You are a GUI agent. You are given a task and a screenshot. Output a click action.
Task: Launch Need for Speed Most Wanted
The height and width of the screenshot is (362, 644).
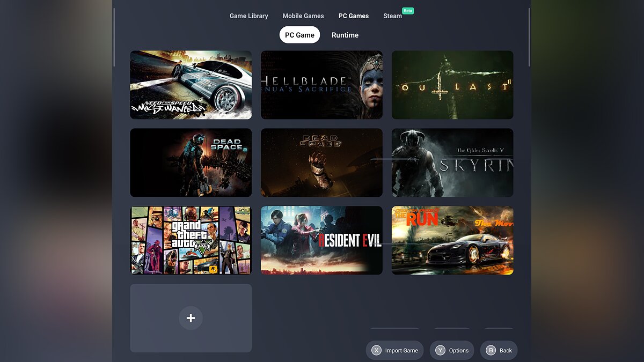coord(191,85)
